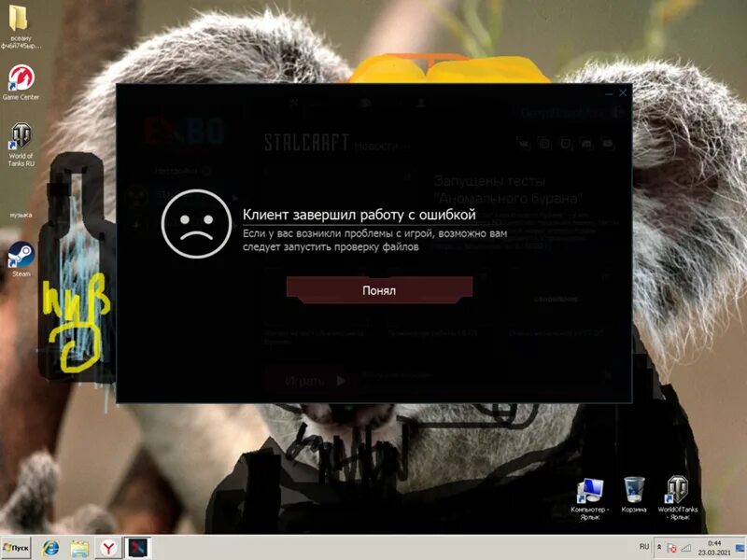Launch Internet Explorer from taskbar
The height and width of the screenshot is (560, 747).
pyautogui.click(x=50, y=548)
